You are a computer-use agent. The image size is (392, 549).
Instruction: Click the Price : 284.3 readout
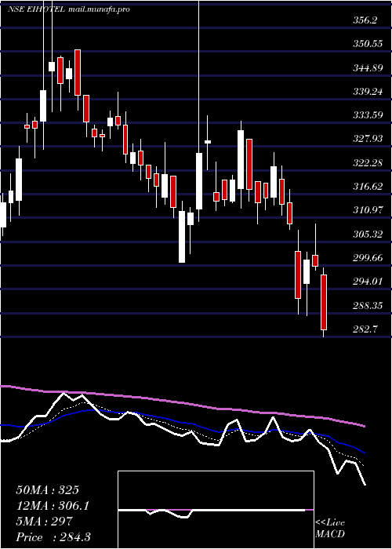53,537
